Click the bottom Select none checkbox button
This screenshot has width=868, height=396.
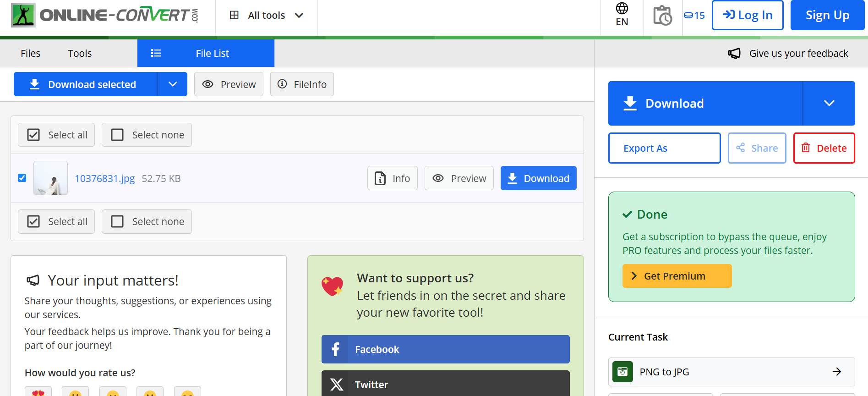pyautogui.click(x=147, y=221)
